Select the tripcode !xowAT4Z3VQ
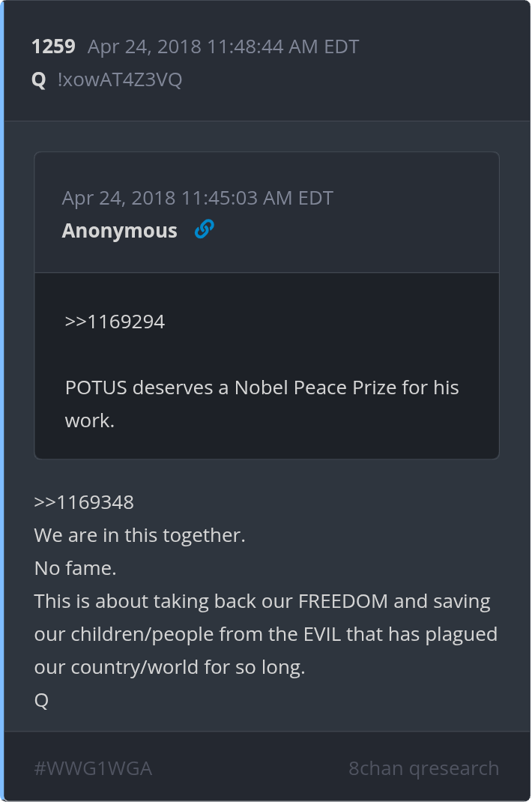 point(120,79)
